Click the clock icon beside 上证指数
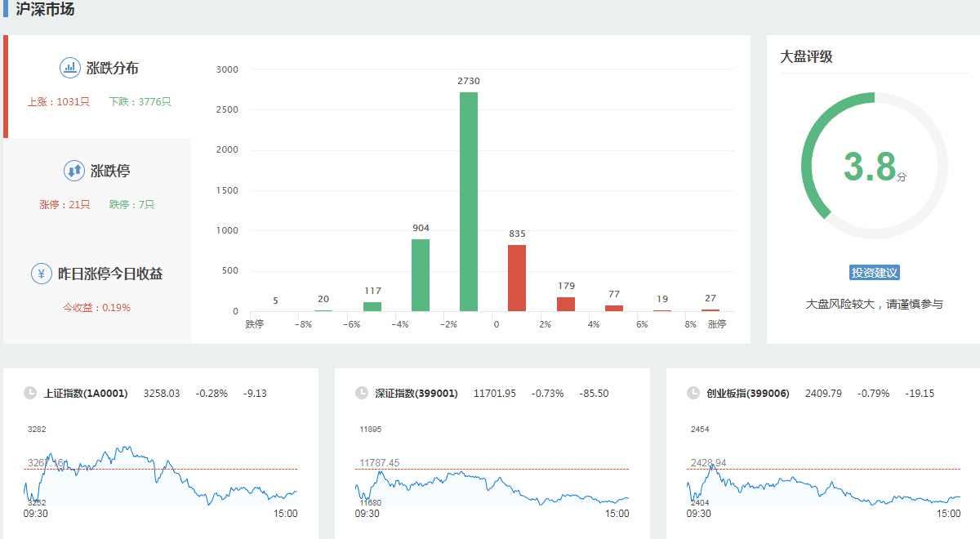Image resolution: width=980 pixels, height=539 pixels. click(x=30, y=394)
